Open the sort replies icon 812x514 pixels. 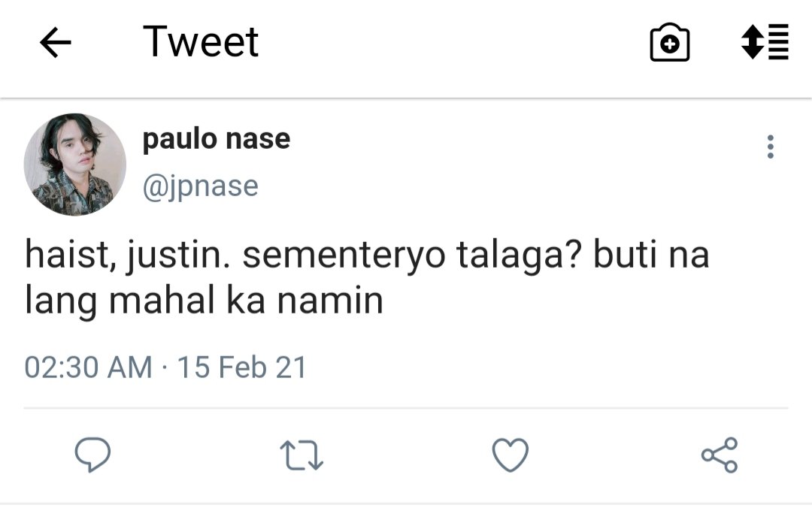point(765,42)
